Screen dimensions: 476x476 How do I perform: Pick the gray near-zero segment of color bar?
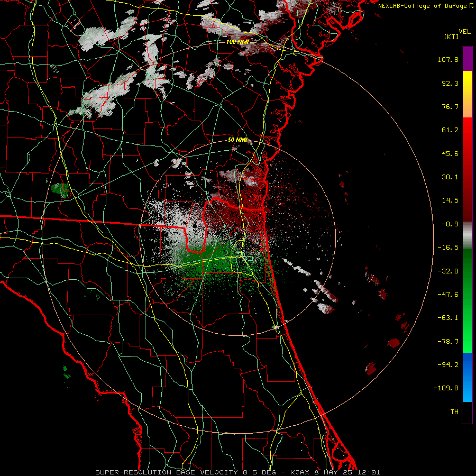(467, 235)
